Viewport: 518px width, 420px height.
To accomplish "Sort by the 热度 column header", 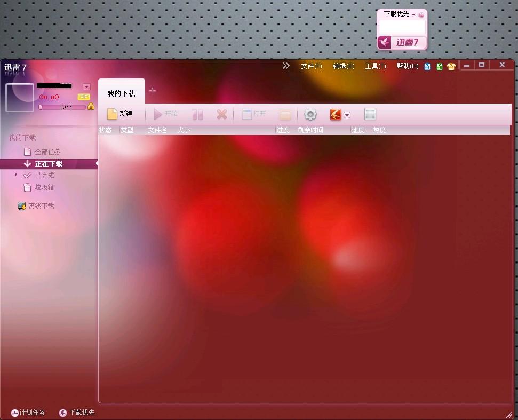I will pyautogui.click(x=379, y=130).
